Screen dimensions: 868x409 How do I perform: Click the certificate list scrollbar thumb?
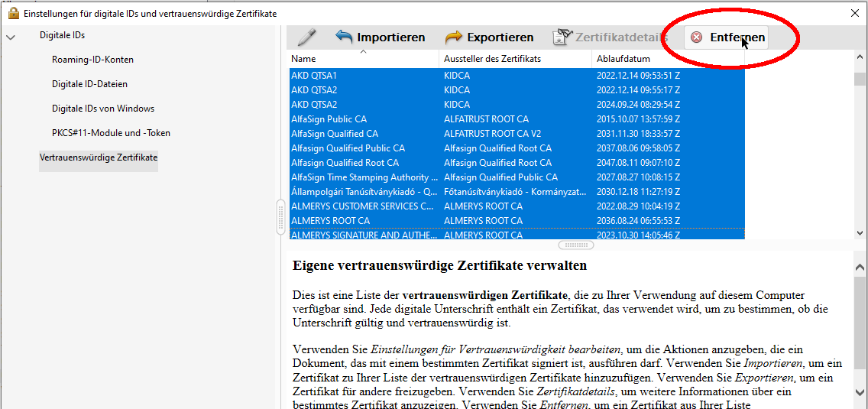click(x=860, y=80)
